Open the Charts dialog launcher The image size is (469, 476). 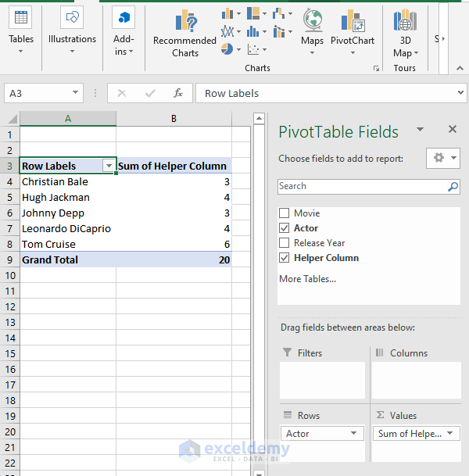coord(377,69)
